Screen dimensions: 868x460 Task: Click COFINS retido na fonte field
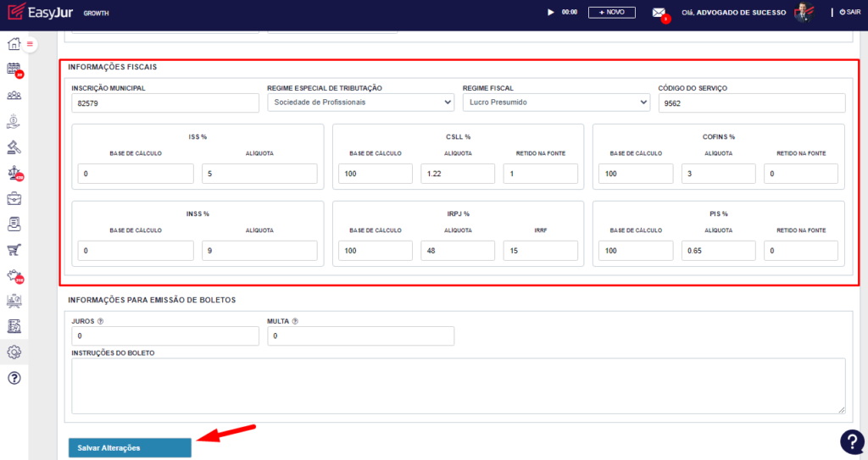pyautogui.click(x=801, y=174)
